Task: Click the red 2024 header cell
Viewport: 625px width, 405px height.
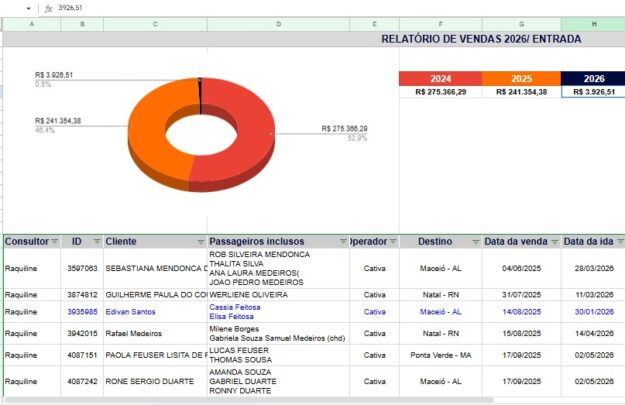Action: point(440,78)
